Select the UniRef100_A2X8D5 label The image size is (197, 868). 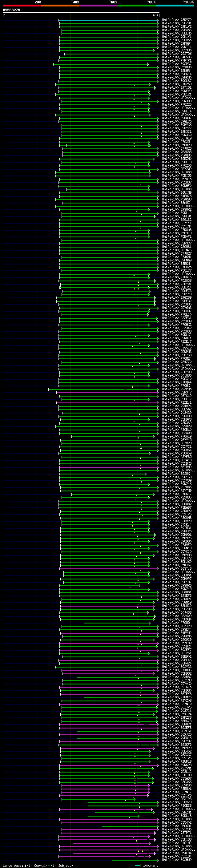click(x=177, y=497)
